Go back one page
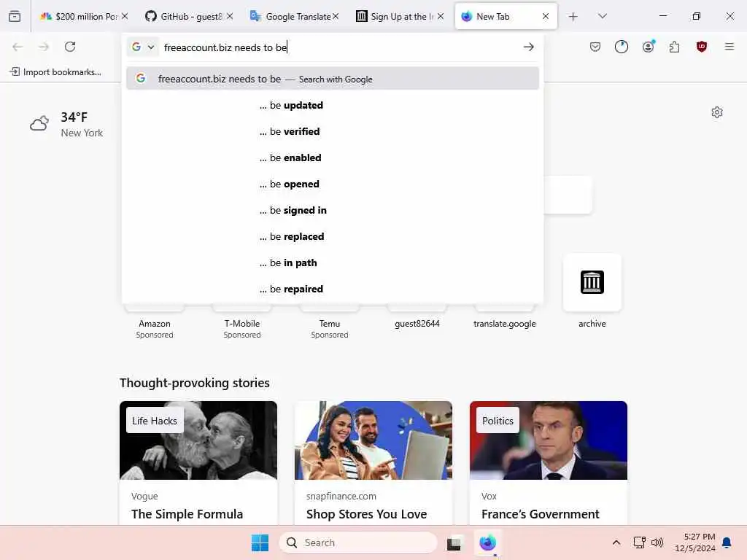This screenshot has width=747, height=560. click(x=18, y=47)
